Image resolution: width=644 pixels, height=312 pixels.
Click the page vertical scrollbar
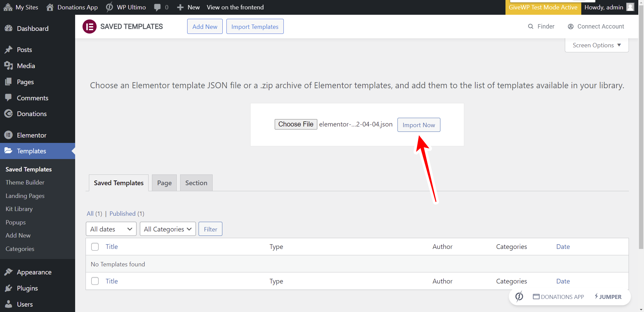pos(641,134)
